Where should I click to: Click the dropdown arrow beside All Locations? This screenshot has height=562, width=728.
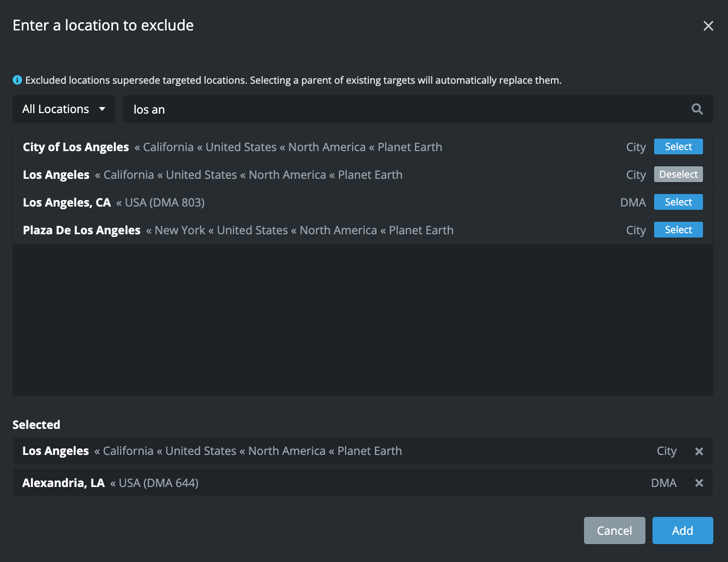(102, 109)
